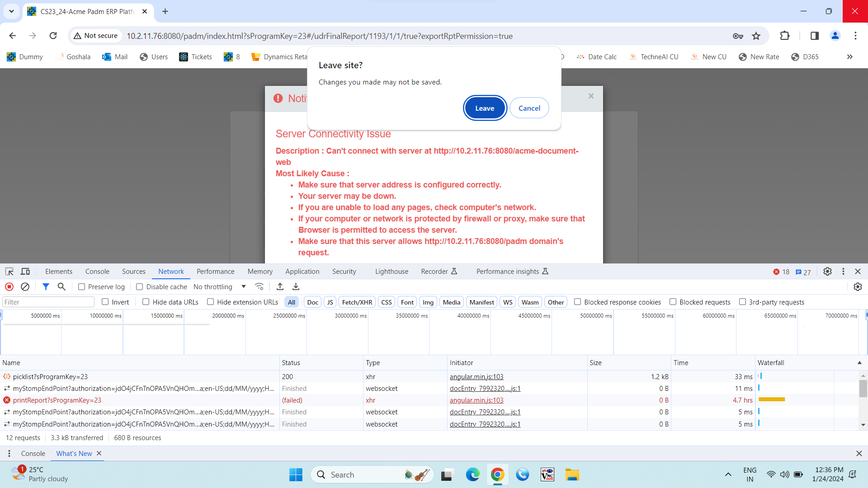Switch to the Performance tab
The width and height of the screenshot is (868, 488).
[215, 272]
